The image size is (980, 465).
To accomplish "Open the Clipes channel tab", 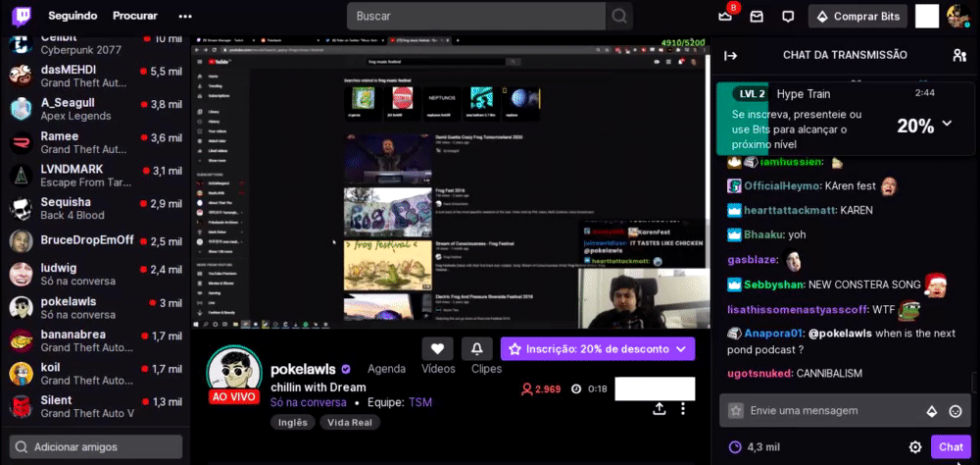I will coord(486,369).
